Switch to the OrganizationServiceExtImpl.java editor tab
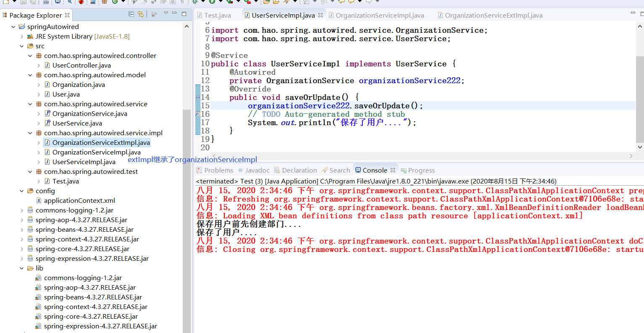Image resolution: width=644 pixels, height=333 pixels. pyautogui.click(x=490, y=15)
